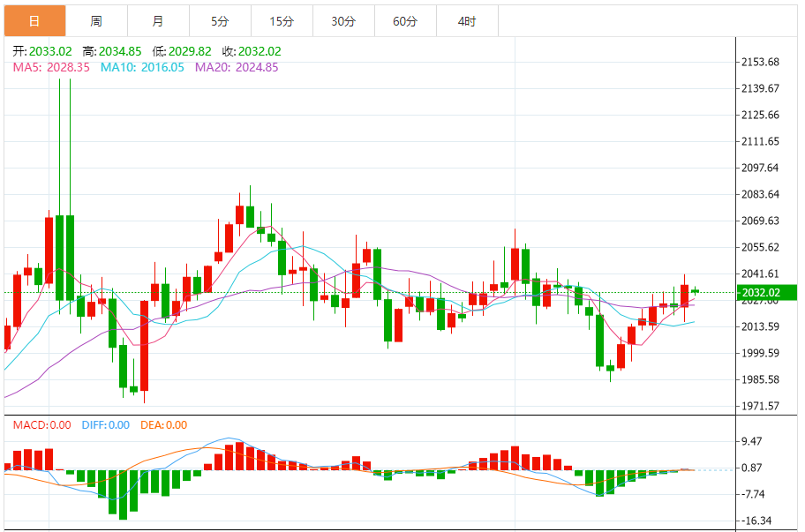805x532 pixels.
Task: Click the green 2032.02 current price tag
Action: (x=766, y=292)
